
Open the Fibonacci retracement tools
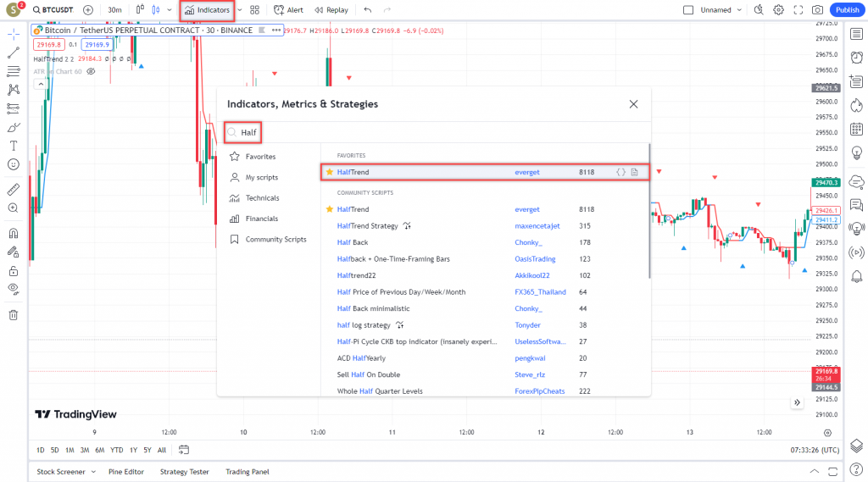coord(14,71)
